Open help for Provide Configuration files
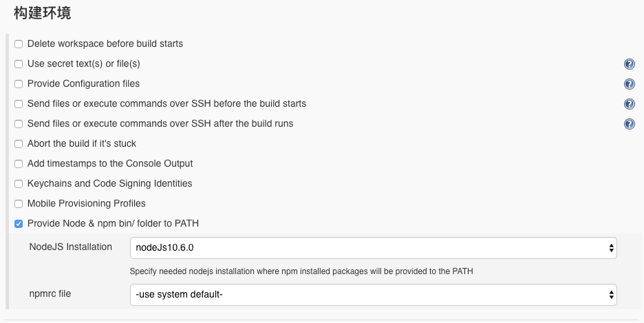 [x=629, y=84]
